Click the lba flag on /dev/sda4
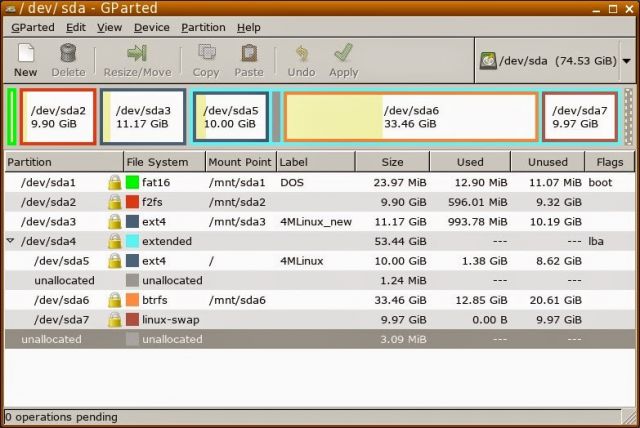Screen dimensions: 640x428 [596, 241]
